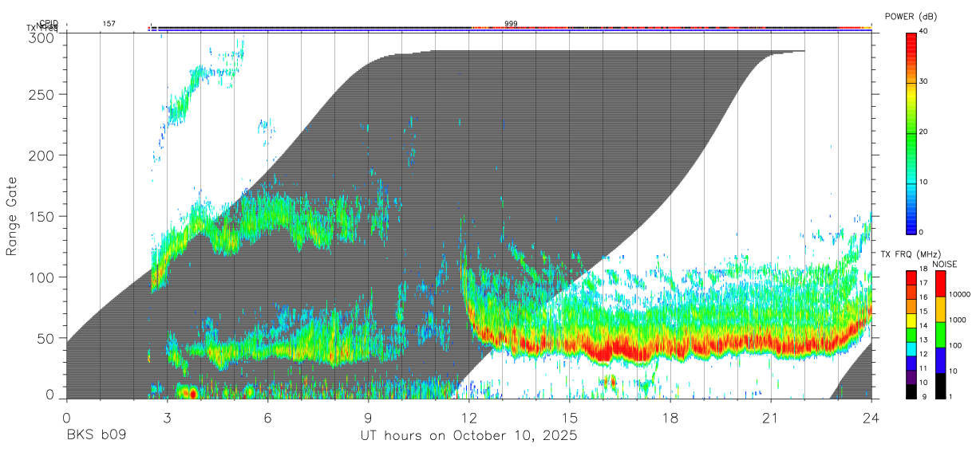Click the 24 UT hour tick label
Image resolution: width=980 pixels, height=452 pixels.
871,417
